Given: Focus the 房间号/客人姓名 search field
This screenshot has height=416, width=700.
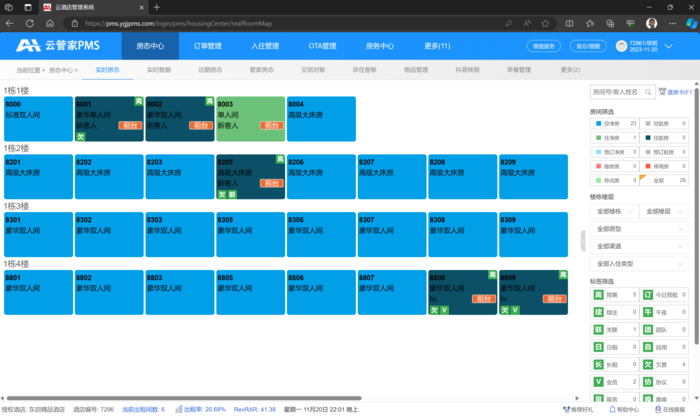Looking at the screenshot, I should click(622, 92).
